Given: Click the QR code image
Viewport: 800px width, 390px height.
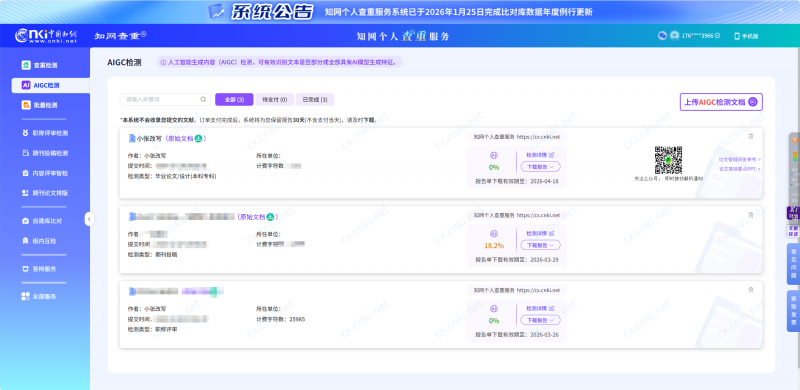Looking at the screenshot, I should click(x=668, y=160).
